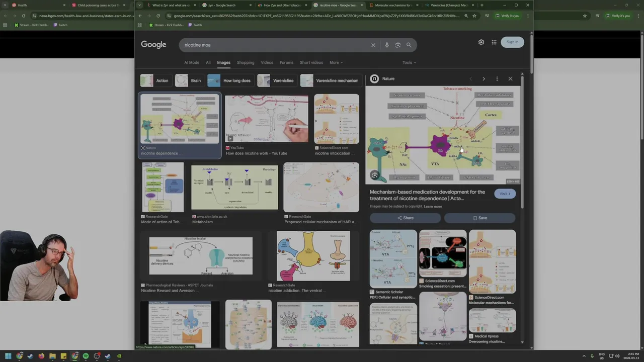Click the Google logo
Screen dimensions: 644x362
(x=153, y=45)
